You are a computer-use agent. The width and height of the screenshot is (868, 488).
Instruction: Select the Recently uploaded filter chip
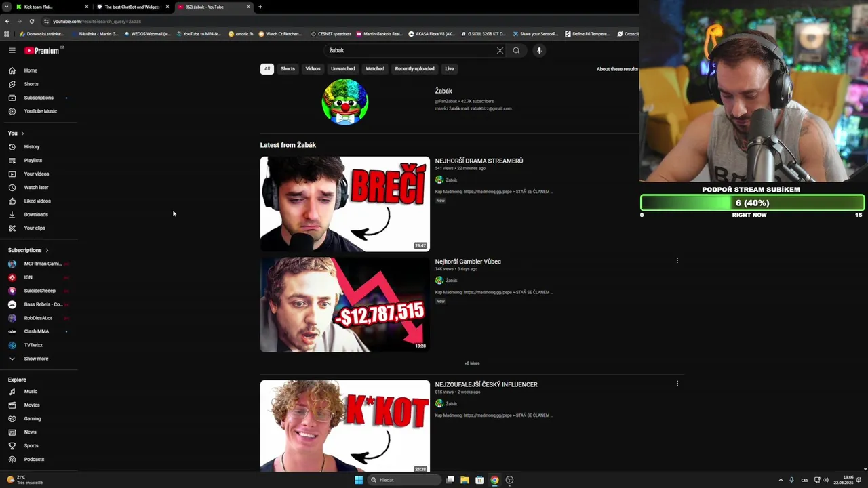coord(414,68)
